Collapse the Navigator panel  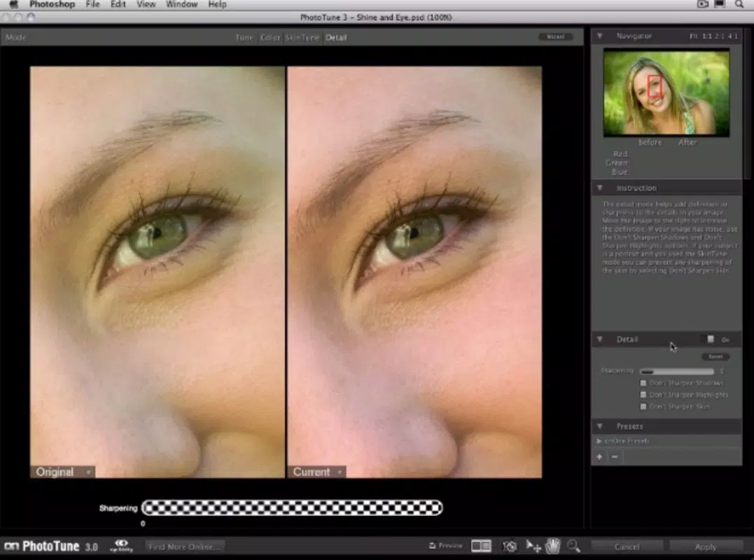click(600, 36)
